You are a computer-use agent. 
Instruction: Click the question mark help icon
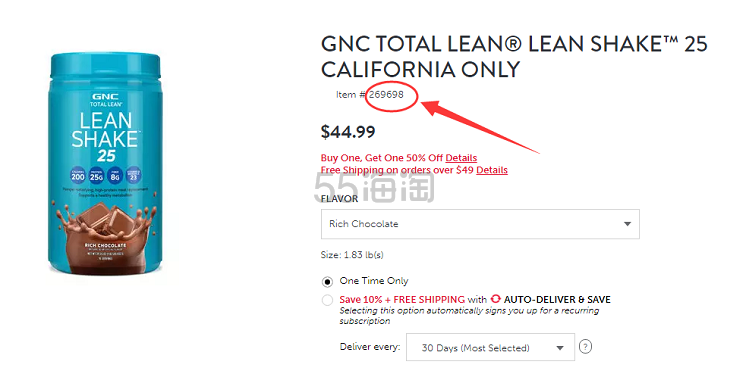[x=585, y=346]
